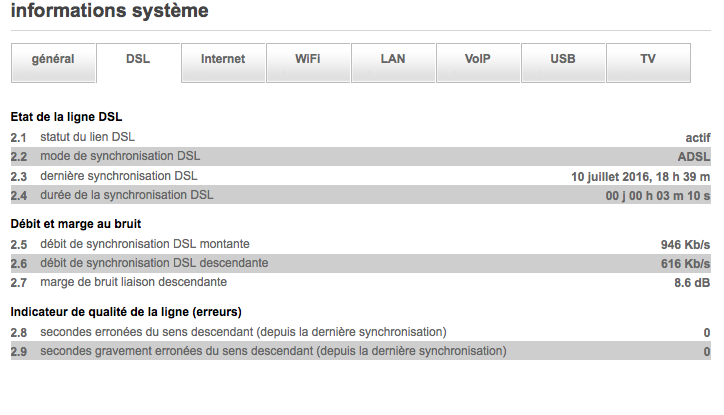Click the sync duration value 00 j 00 h 03 m 10 s

(x=658, y=196)
